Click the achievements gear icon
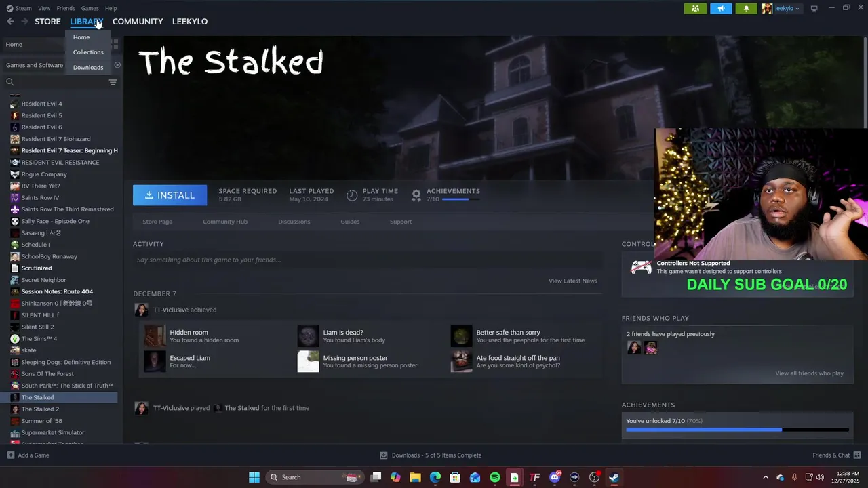 [416, 195]
